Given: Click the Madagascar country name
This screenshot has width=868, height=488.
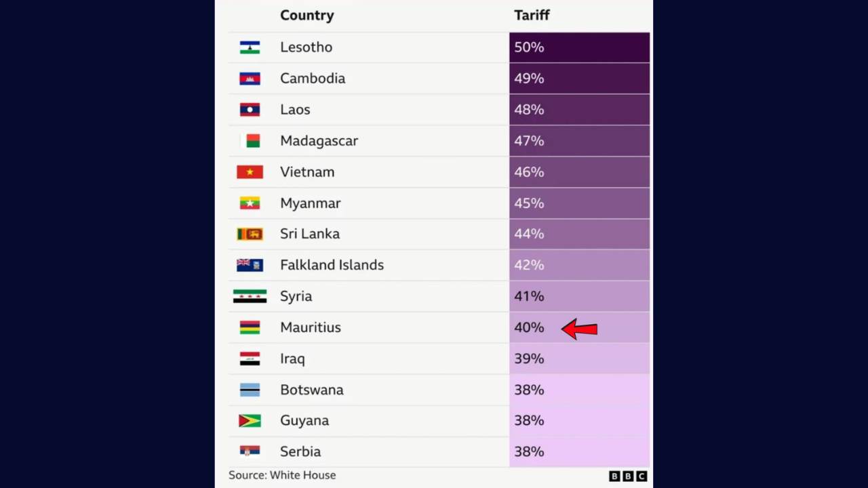Looking at the screenshot, I should (319, 141).
